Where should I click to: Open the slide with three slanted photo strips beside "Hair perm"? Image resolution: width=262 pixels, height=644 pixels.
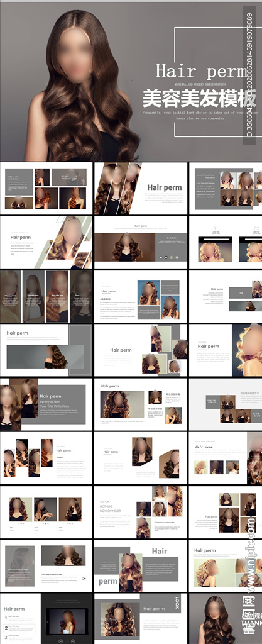pyautogui.click(x=141, y=189)
